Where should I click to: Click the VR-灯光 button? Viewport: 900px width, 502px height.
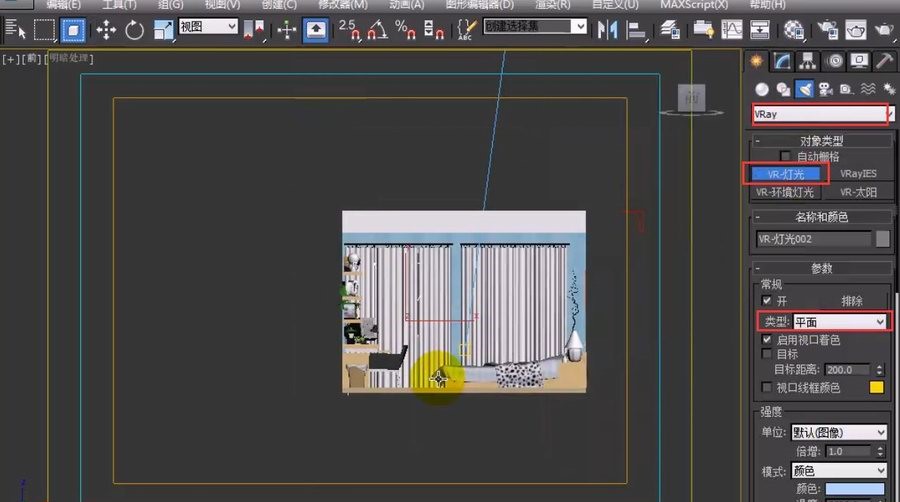[x=786, y=174]
